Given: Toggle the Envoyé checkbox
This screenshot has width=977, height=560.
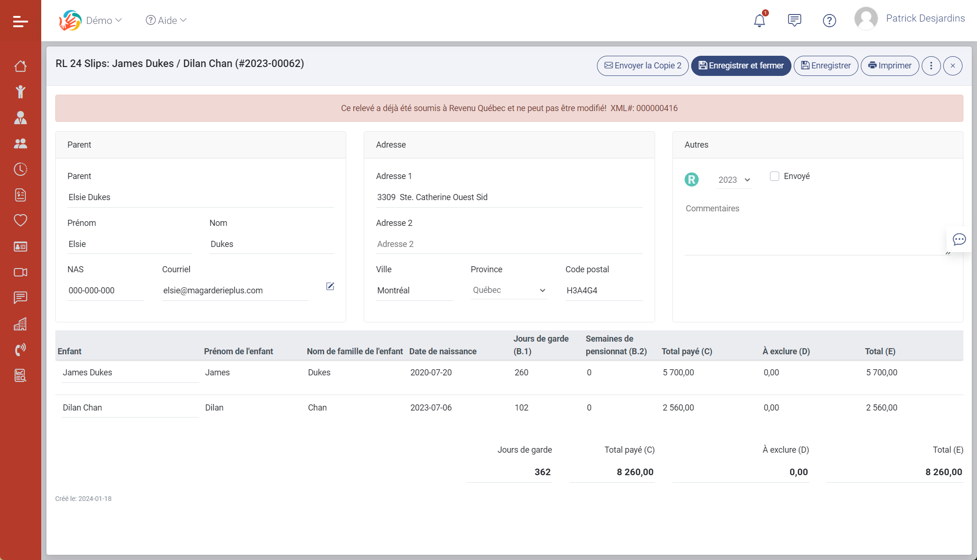Looking at the screenshot, I should (x=775, y=176).
